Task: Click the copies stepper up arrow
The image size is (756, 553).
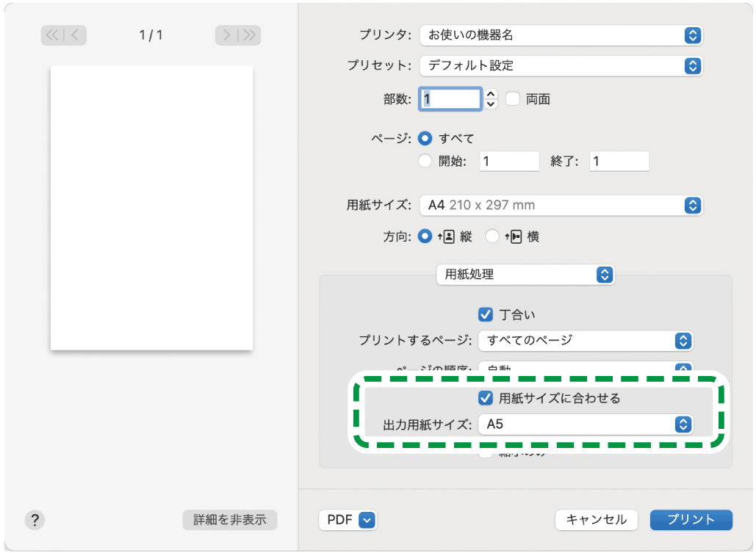Action: tap(491, 95)
